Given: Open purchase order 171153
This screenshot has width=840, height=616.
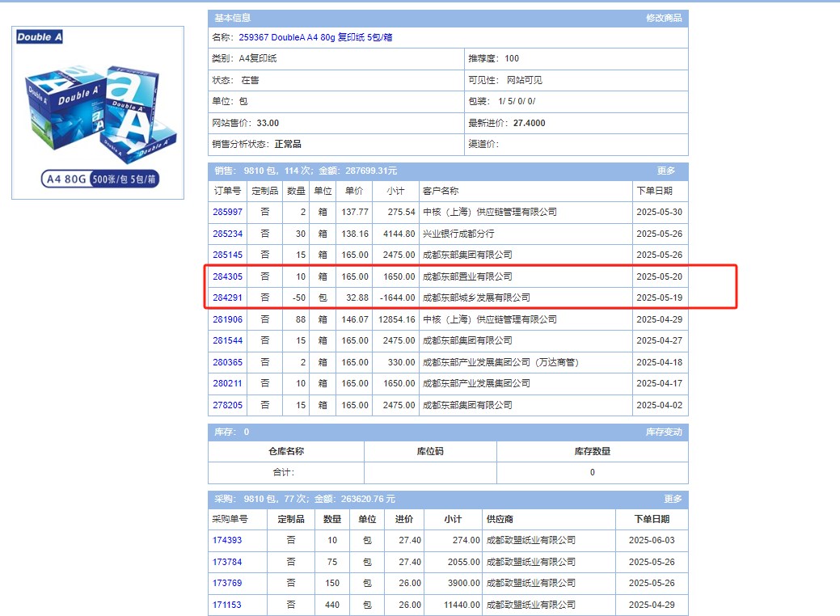Looking at the screenshot, I should [x=227, y=605].
